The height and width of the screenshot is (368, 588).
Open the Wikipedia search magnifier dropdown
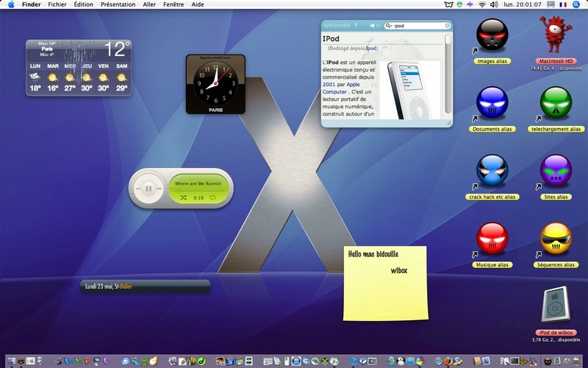pos(388,26)
